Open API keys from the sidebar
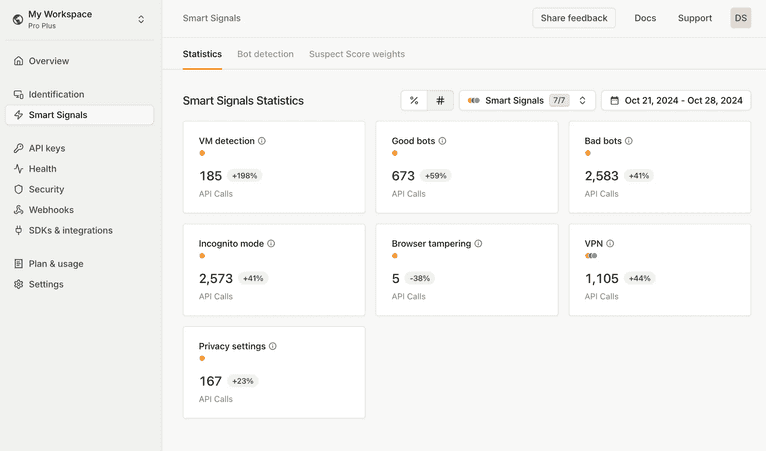766x451 pixels. (47, 148)
